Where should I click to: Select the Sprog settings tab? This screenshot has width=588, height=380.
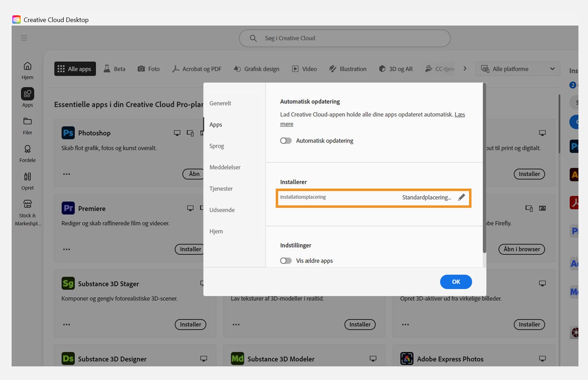pyautogui.click(x=217, y=146)
